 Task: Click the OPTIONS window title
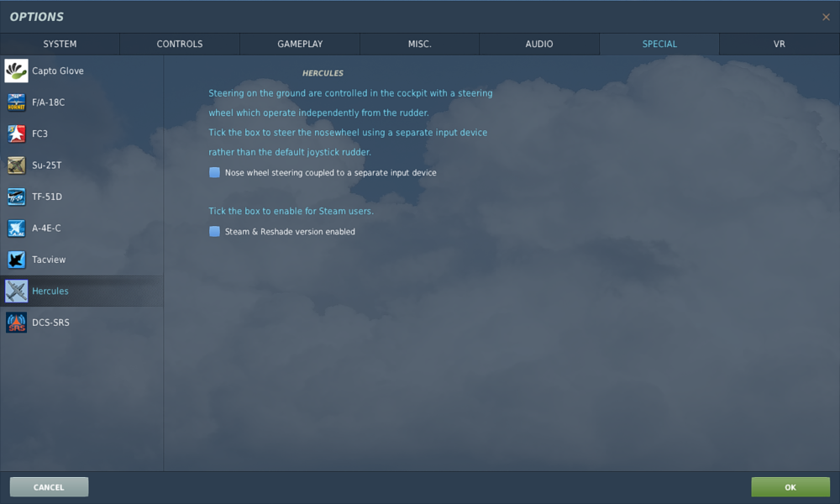pos(36,17)
